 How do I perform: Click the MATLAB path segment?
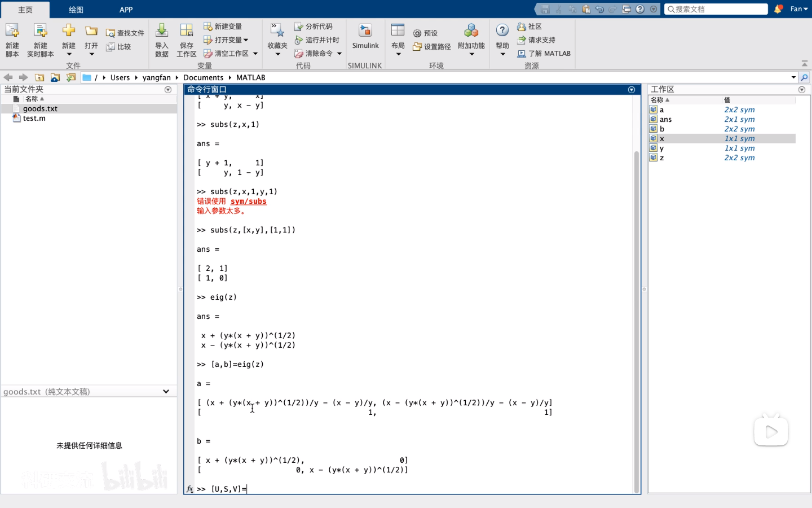point(251,77)
